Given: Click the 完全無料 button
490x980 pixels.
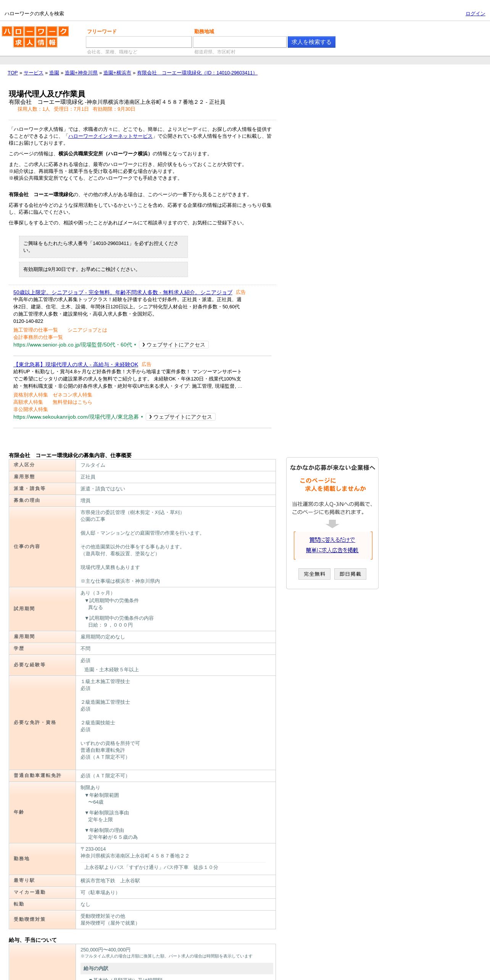Looking at the screenshot, I should click(314, 574).
